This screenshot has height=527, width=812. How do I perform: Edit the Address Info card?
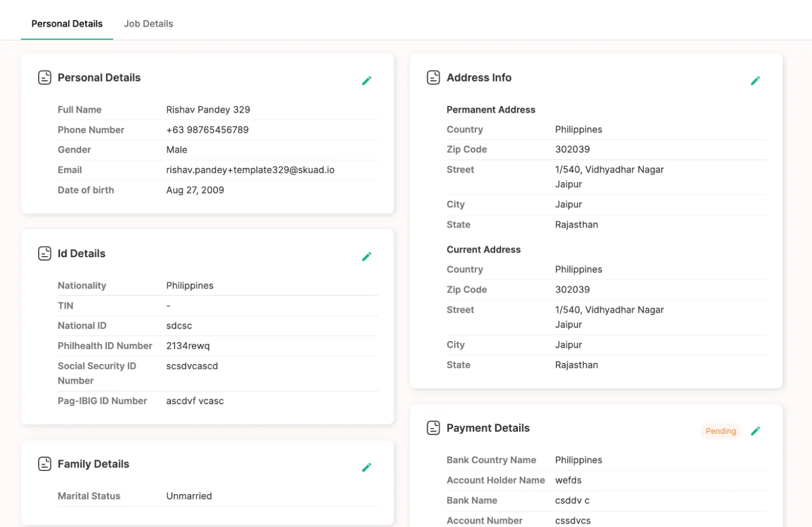(755, 80)
